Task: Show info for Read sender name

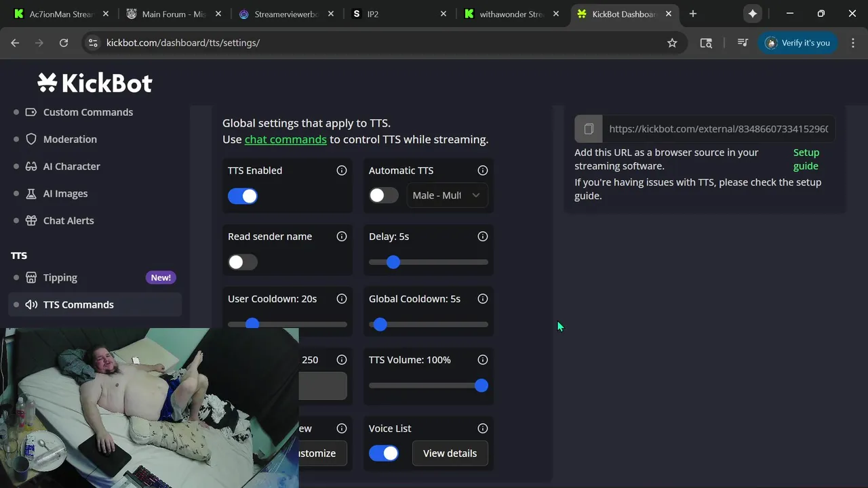Action: click(x=342, y=236)
